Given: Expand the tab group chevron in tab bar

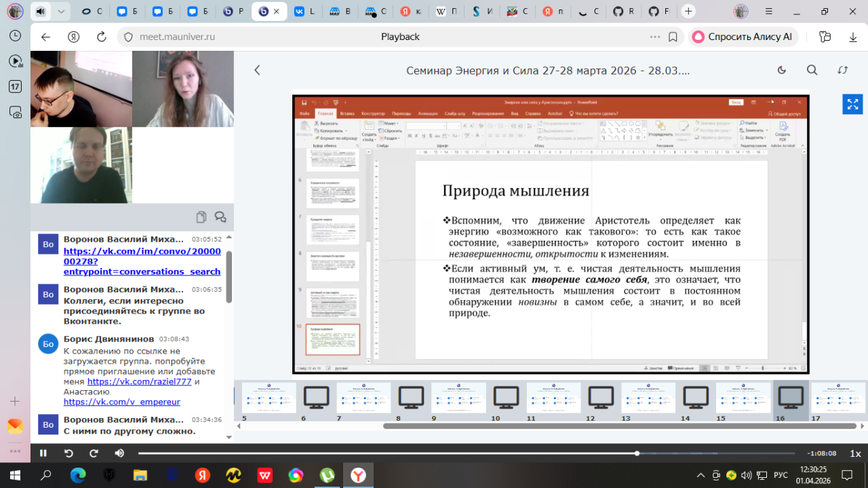Looking at the screenshot, I should coord(62,12).
